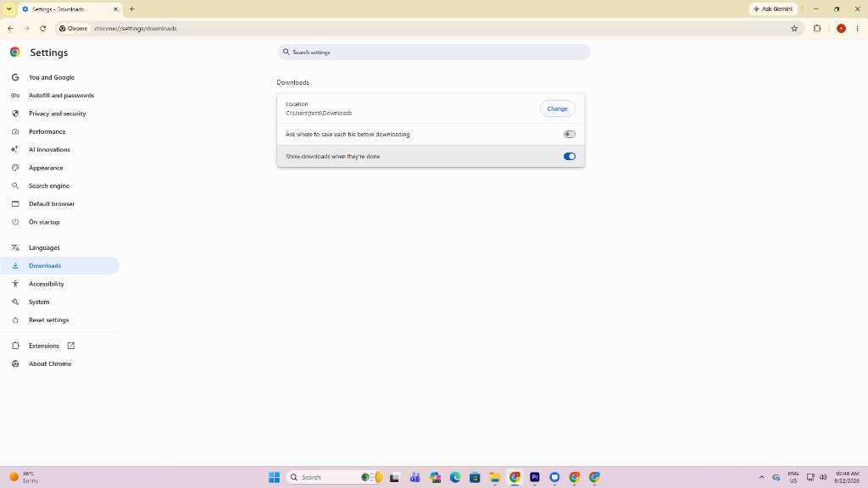Disable Show downloads when they're done
Image resolution: width=868 pixels, height=488 pixels.
coord(569,157)
